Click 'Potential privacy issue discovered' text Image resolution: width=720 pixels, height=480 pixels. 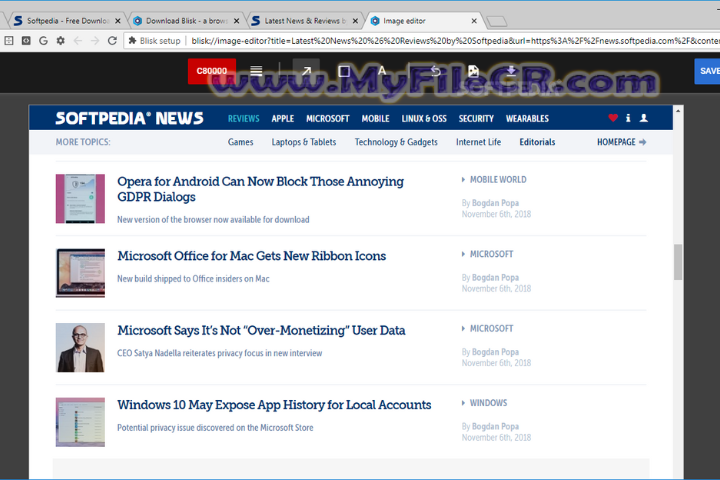215,427
